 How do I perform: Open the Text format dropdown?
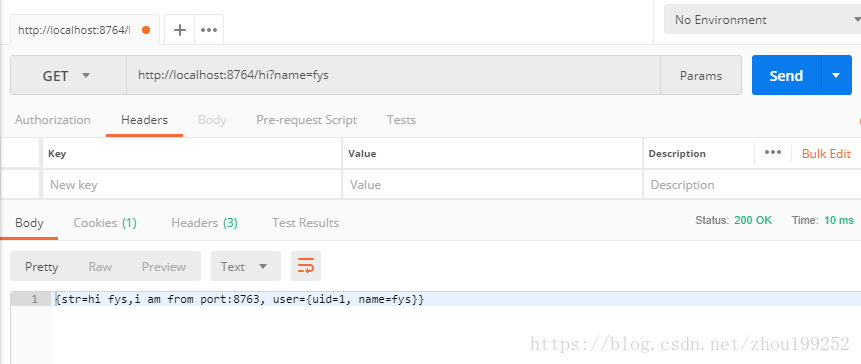coord(245,266)
